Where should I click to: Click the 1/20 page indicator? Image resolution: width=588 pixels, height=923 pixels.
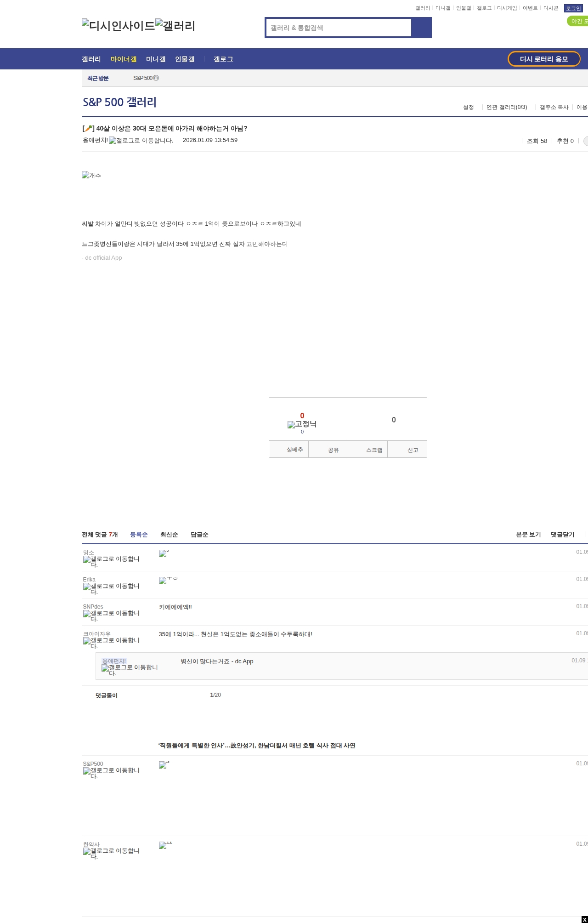215,695
